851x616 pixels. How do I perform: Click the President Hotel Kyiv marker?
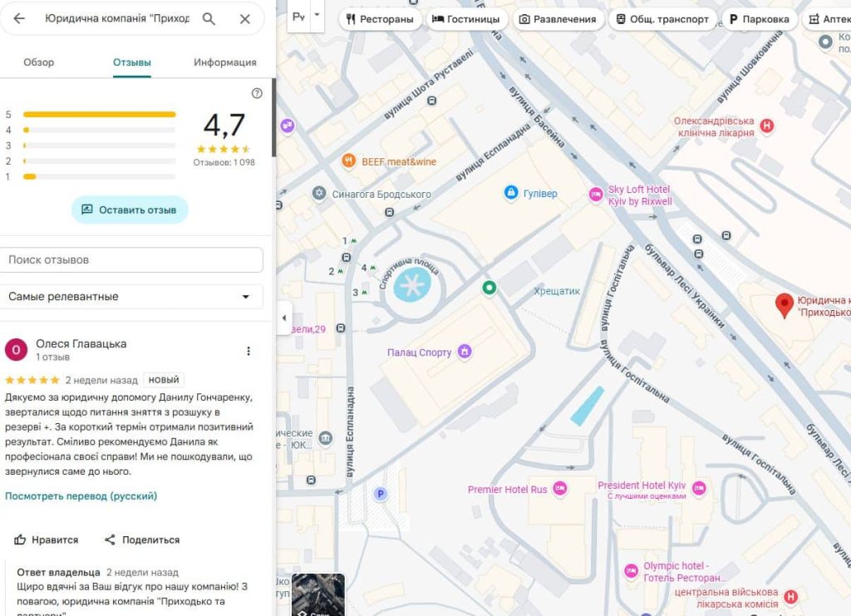point(700,489)
